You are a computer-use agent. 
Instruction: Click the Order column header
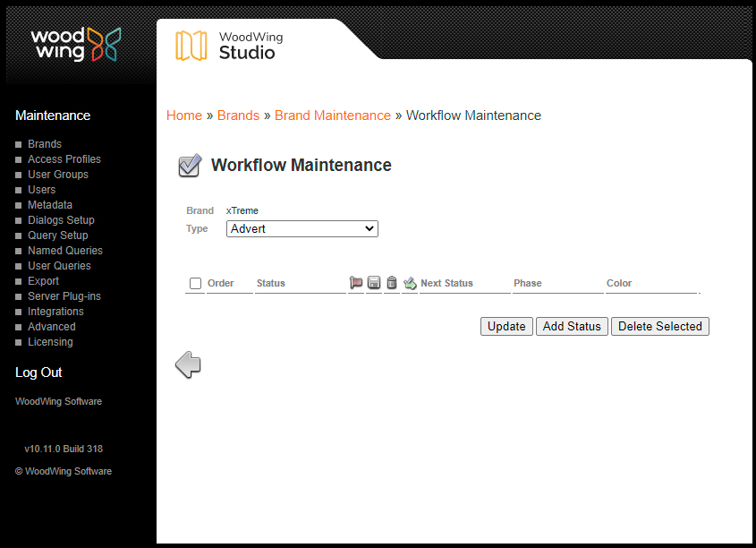click(221, 283)
